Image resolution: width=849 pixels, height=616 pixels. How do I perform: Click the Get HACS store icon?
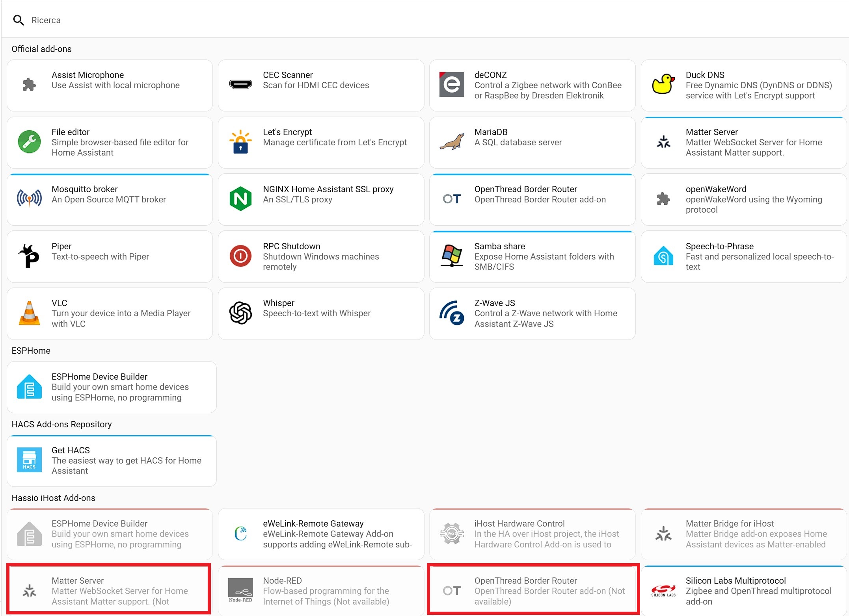(29, 460)
